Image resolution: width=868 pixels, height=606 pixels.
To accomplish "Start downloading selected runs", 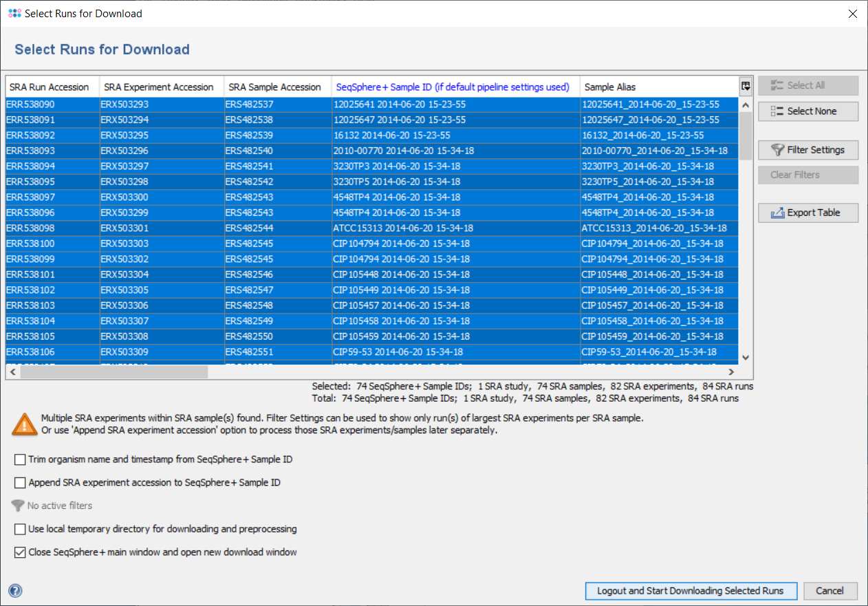I will (x=690, y=591).
